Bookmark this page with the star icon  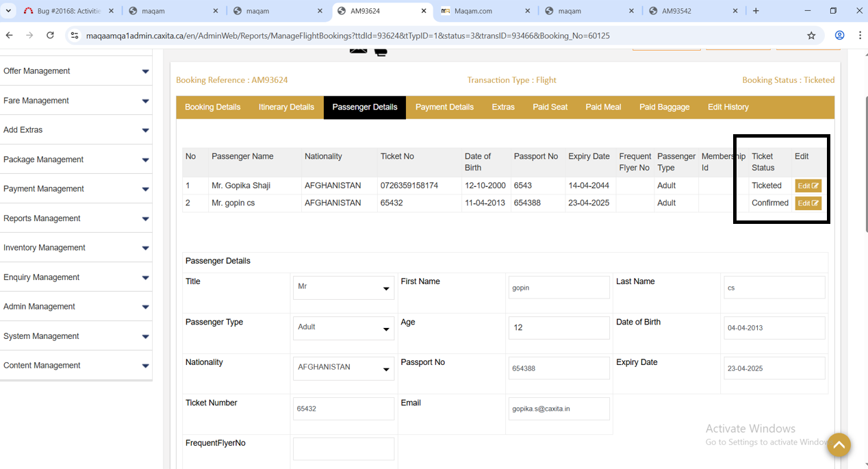pos(811,36)
